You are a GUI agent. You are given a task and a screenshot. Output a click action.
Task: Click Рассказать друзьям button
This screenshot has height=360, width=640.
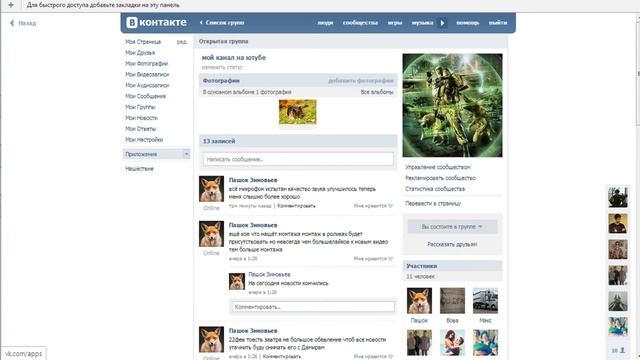(x=452, y=244)
